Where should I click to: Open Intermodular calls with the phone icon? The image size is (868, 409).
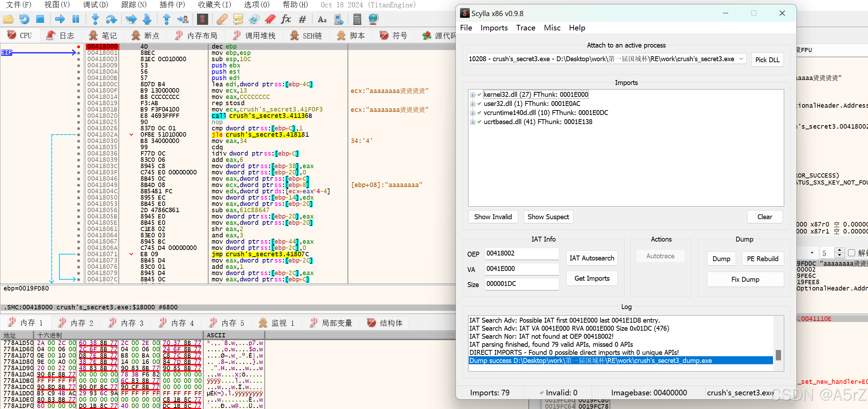point(338,19)
